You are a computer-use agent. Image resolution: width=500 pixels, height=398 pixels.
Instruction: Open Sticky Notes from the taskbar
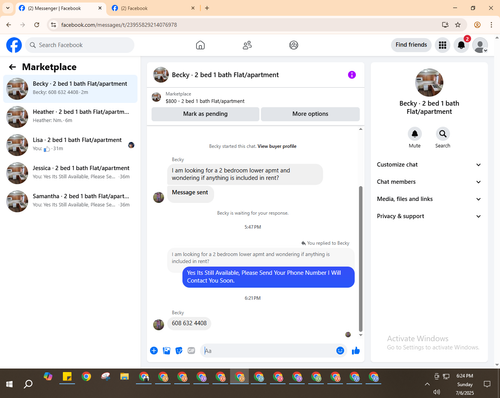pos(67,377)
